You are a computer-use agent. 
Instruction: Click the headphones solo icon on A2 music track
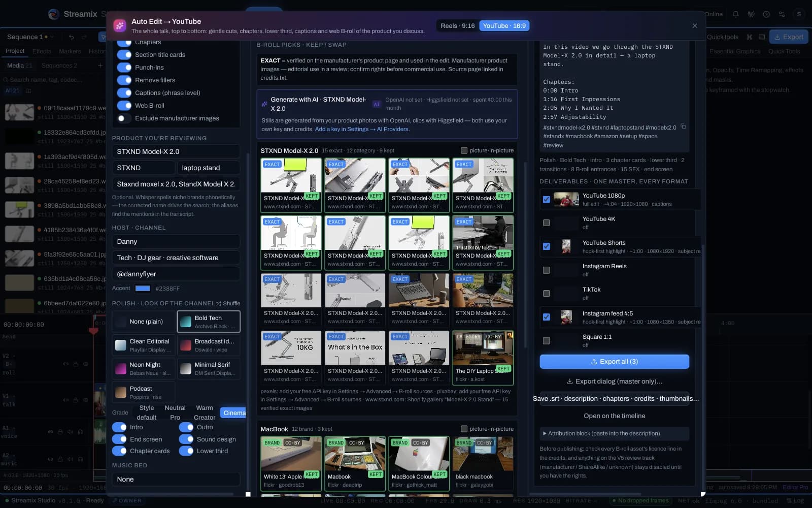click(81, 459)
